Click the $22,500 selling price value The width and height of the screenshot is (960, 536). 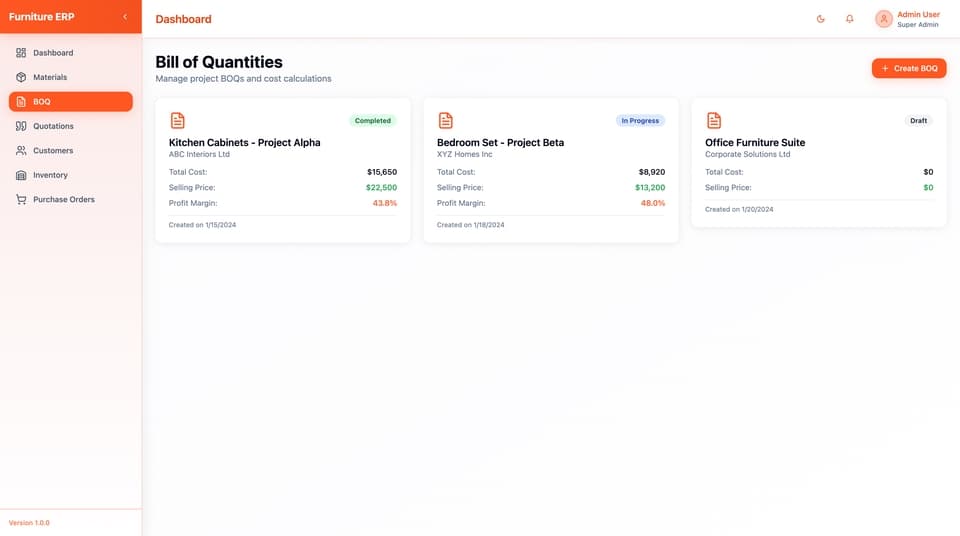tap(381, 187)
